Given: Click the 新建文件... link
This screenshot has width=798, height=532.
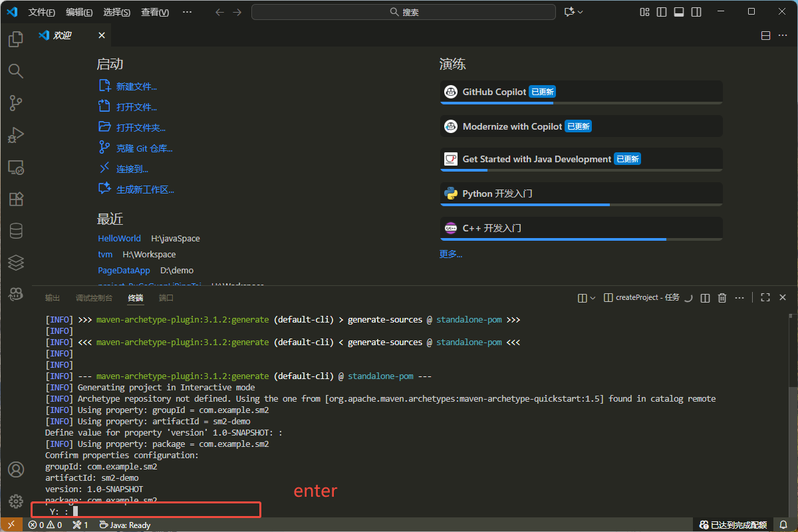Looking at the screenshot, I should pos(136,86).
